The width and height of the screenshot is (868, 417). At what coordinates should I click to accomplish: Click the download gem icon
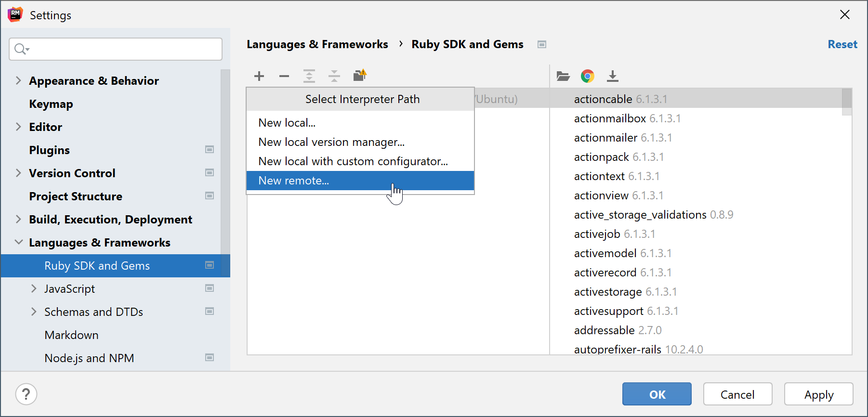[x=613, y=76]
